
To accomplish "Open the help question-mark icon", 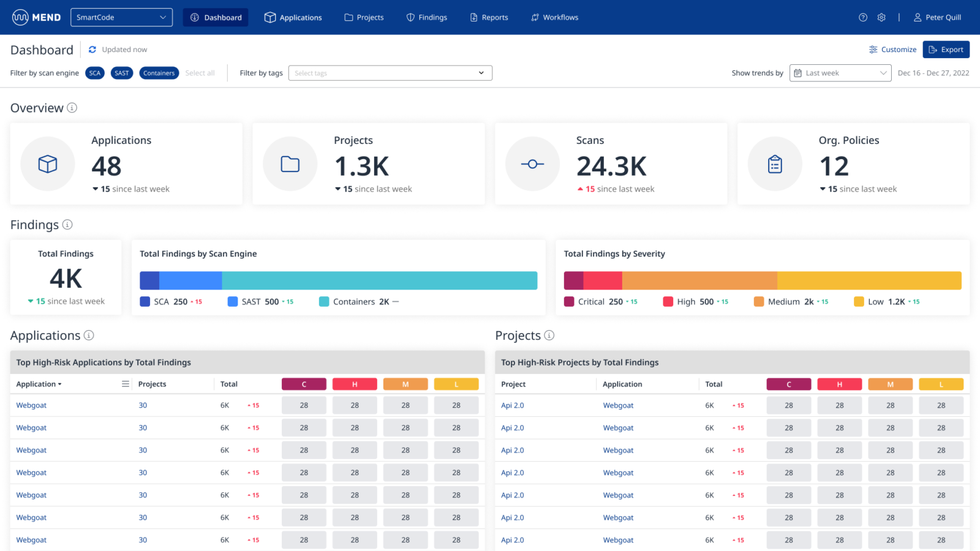I will tap(863, 17).
